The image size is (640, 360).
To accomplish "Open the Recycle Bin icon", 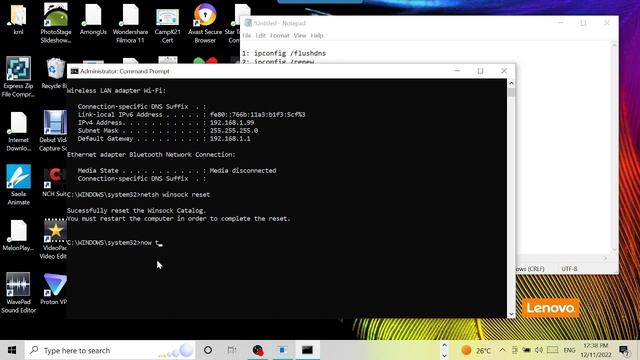I will [55, 73].
